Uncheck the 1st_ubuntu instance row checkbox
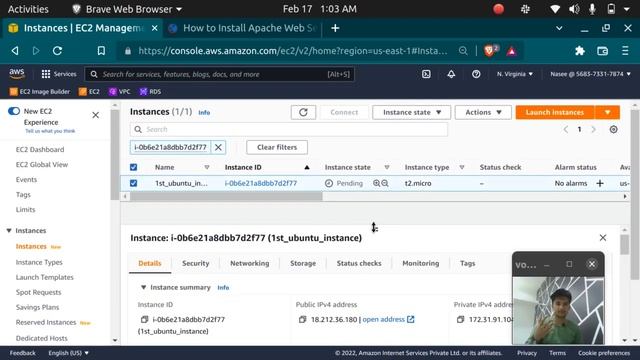This screenshot has height=360, width=640. point(133,183)
